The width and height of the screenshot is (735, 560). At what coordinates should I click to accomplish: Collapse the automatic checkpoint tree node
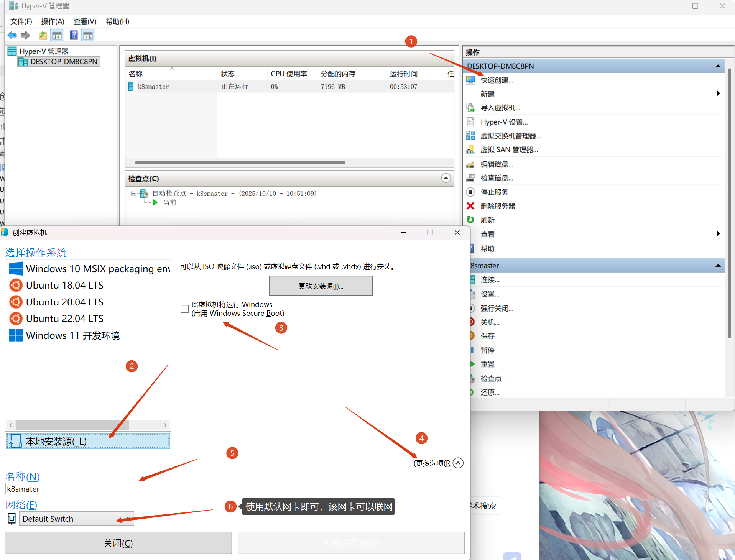(x=133, y=194)
